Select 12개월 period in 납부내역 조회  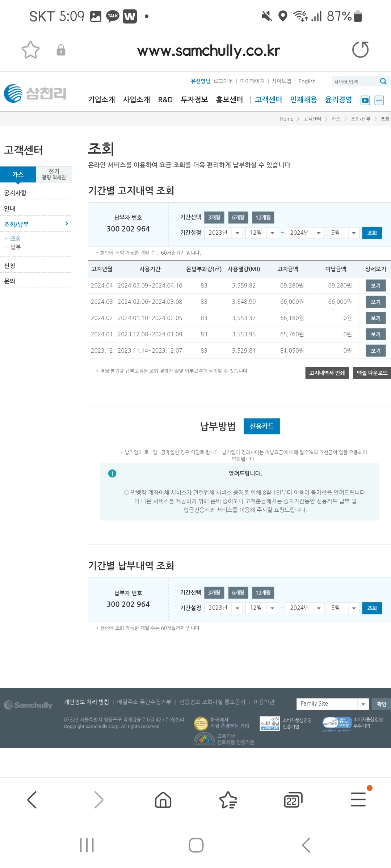click(263, 593)
